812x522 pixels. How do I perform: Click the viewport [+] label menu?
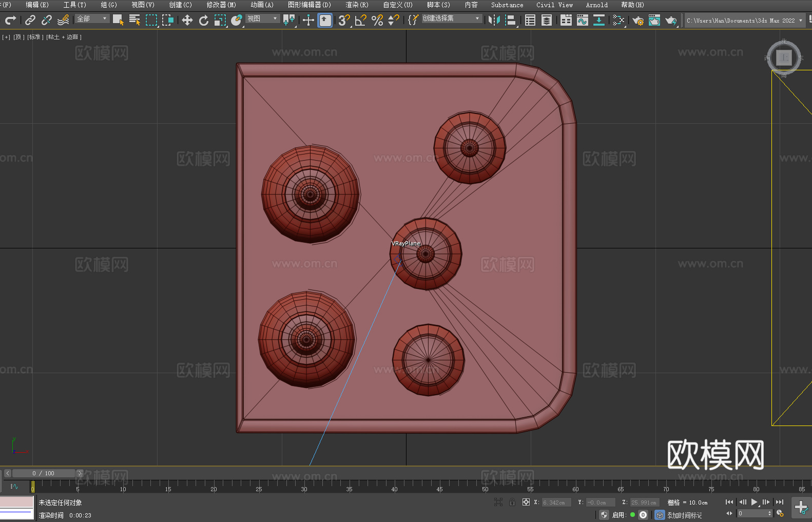[6, 37]
